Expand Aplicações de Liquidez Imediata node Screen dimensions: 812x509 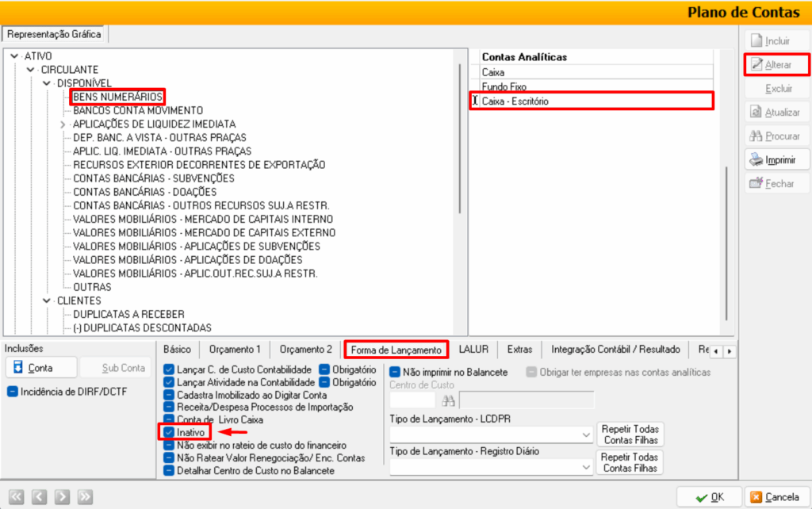tap(63, 124)
